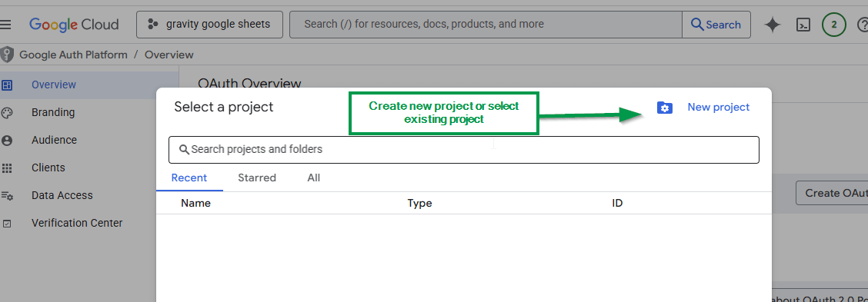Switch to the Starred tab
This screenshot has height=302, width=868.
pyautogui.click(x=257, y=178)
